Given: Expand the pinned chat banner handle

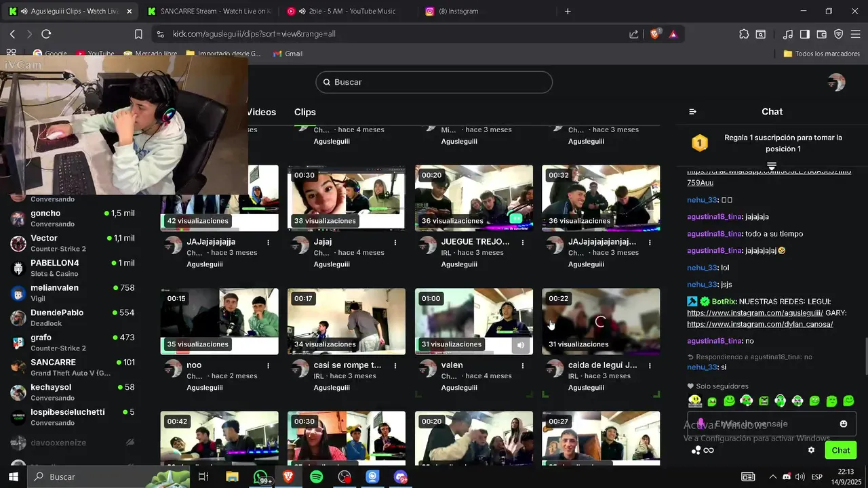Looking at the screenshot, I should coord(772,165).
